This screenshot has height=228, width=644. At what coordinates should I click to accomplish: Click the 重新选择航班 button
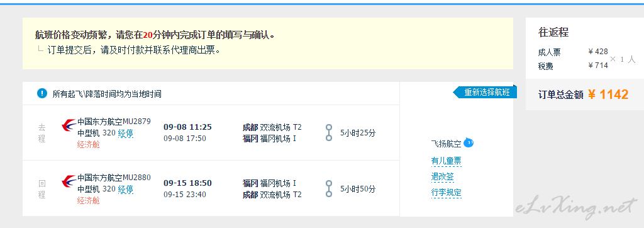tap(485, 92)
